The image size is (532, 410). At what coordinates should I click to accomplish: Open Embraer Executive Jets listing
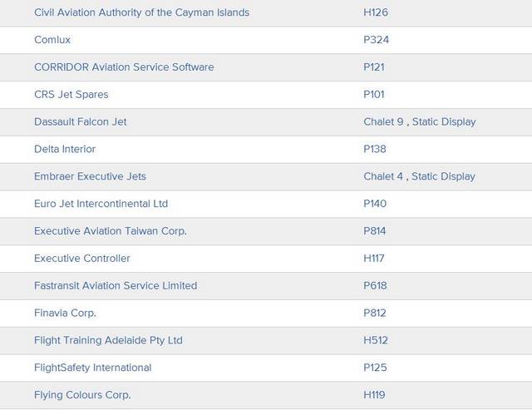pyautogui.click(x=90, y=177)
